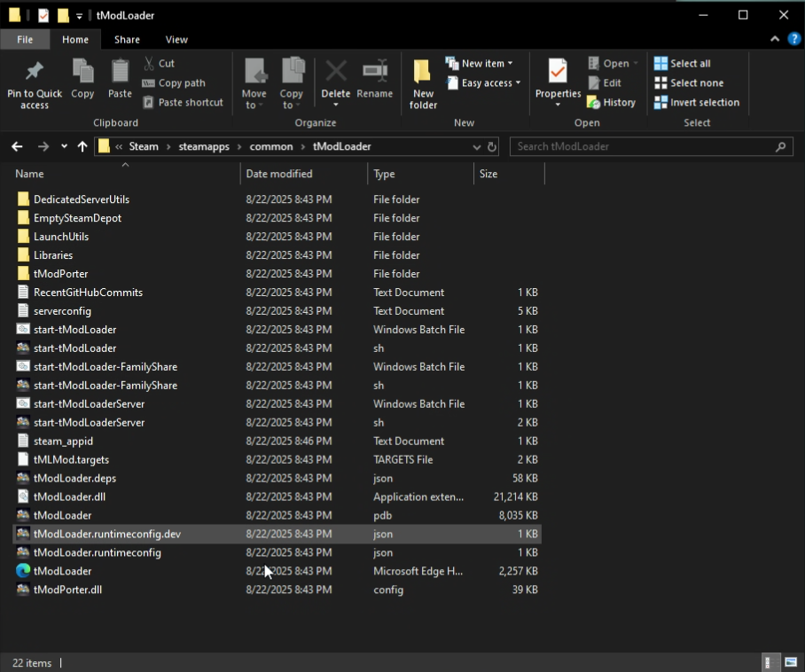The image size is (805, 672).
Task: Expand address bar previous locations chevron
Action: click(476, 147)
